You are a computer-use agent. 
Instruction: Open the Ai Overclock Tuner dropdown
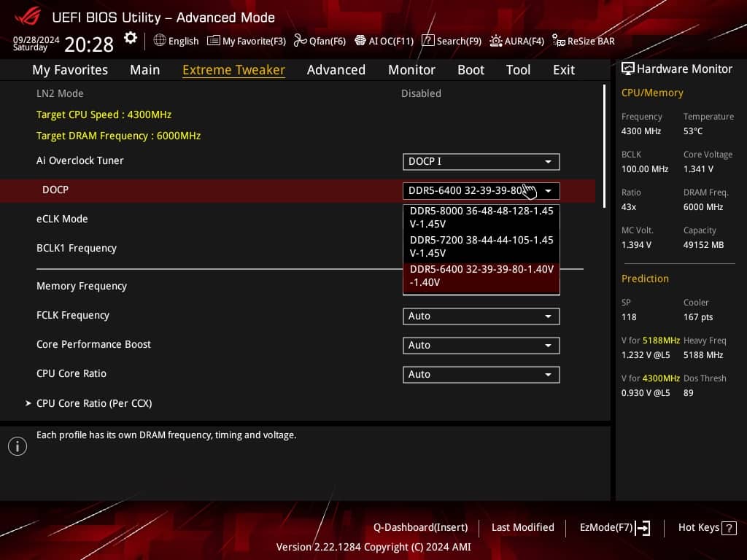point(481,161)
